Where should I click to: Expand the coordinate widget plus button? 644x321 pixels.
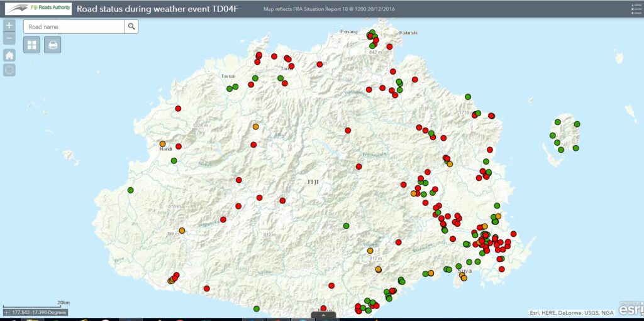[6, 312]
